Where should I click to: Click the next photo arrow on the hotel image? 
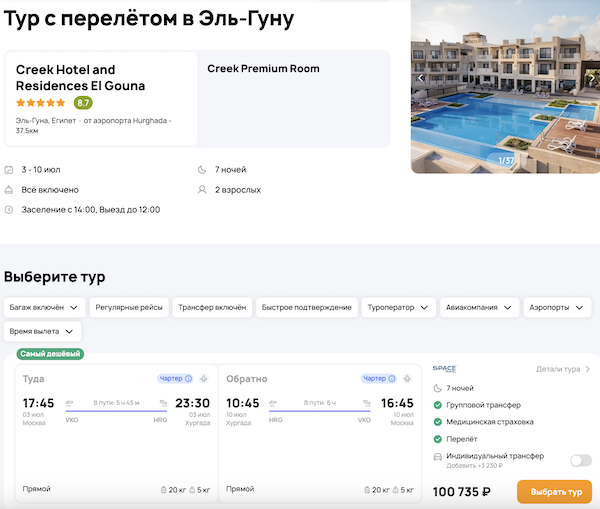[x=589, y=77]
